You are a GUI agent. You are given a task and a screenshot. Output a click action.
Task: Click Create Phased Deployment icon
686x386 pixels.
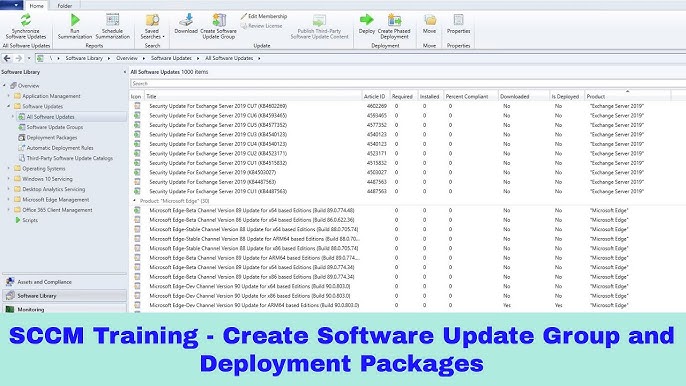tap(394, 20)
